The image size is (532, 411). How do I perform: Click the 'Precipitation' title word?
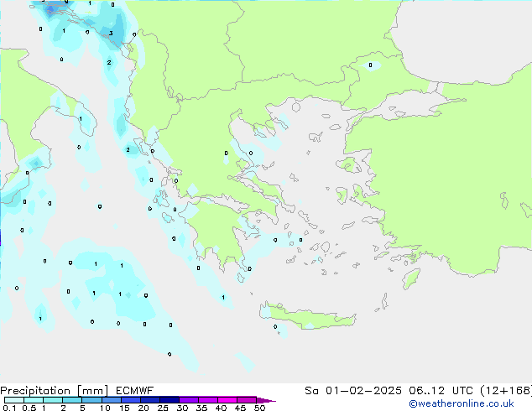pos(35,391)
